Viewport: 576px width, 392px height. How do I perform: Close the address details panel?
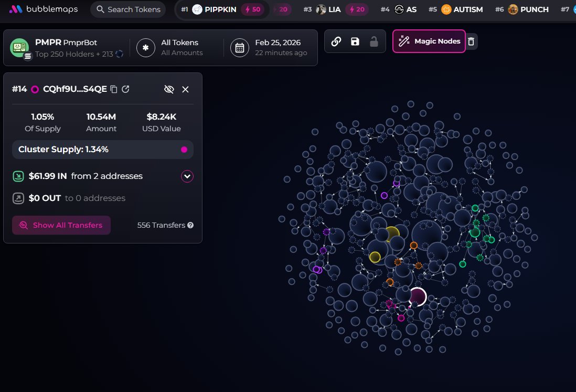pos(186,89)
